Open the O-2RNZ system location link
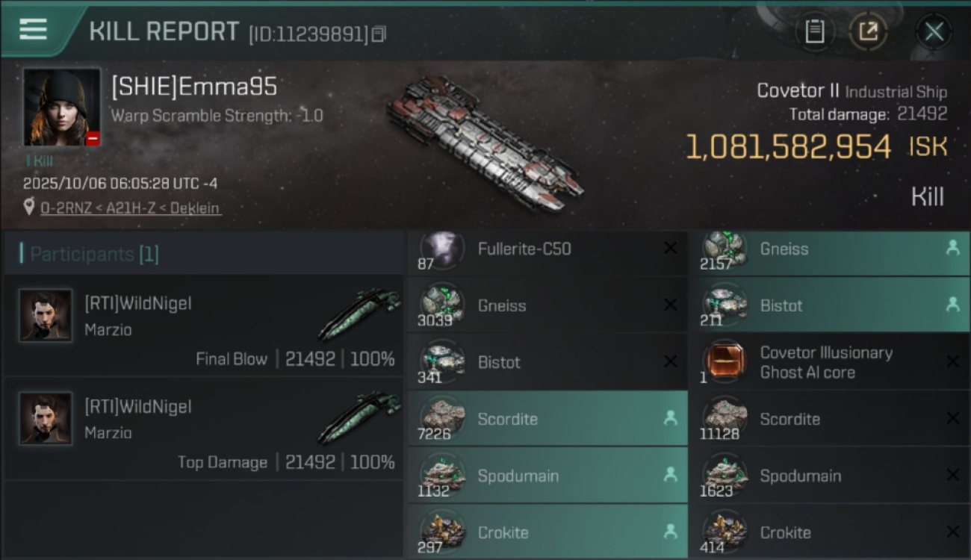The image size is (971, 560). [x=131, y=208]
